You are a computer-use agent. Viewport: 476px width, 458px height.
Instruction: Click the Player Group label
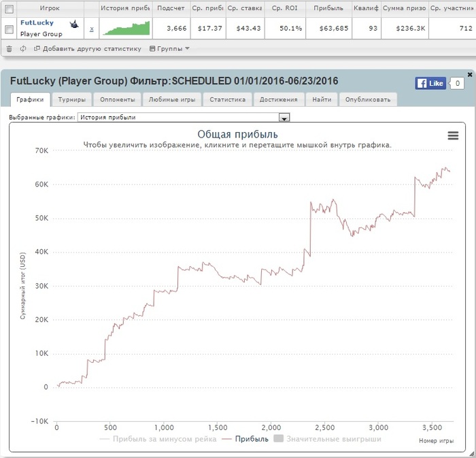point(41,34)
